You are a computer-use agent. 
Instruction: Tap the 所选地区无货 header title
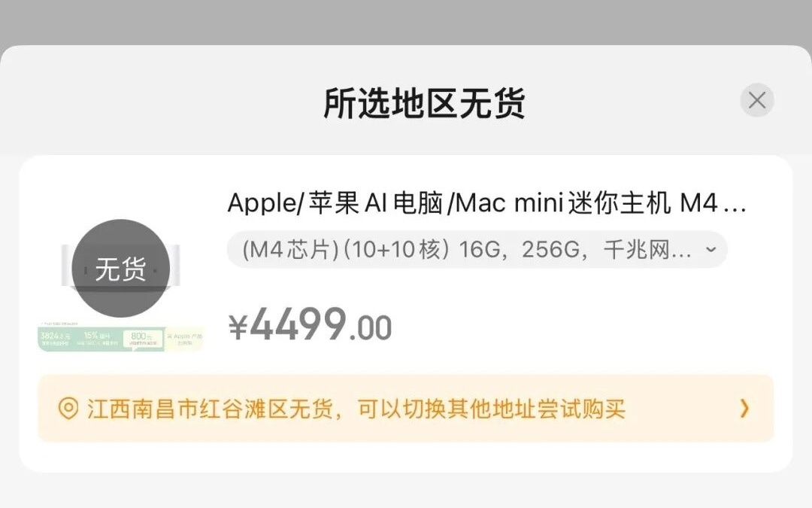point(424,103)
